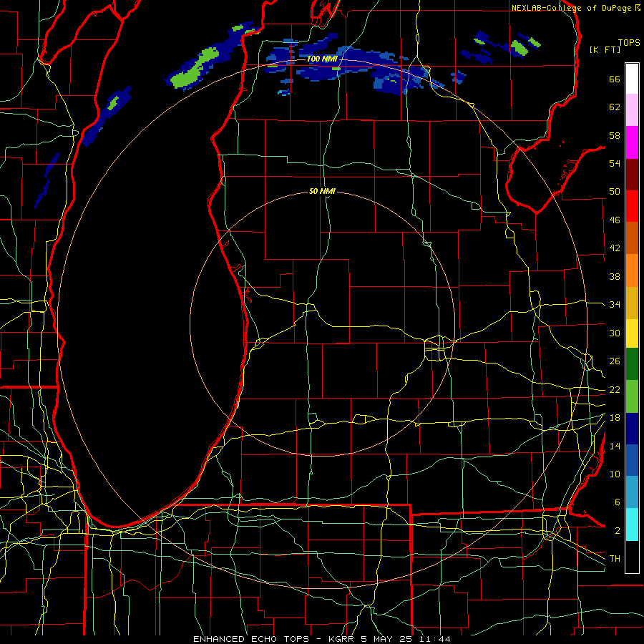Select the dark green legend swatch

tap(632, 364)
